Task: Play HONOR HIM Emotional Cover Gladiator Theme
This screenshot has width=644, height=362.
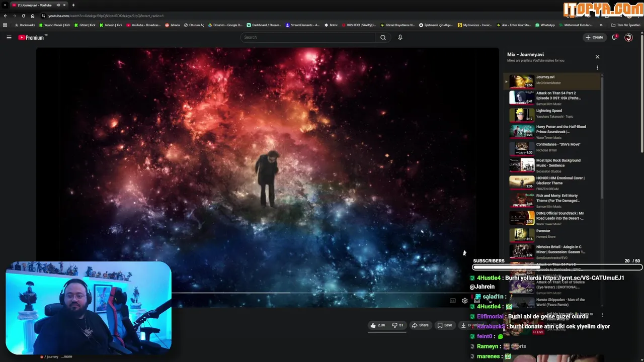Action: pos(552,183)
